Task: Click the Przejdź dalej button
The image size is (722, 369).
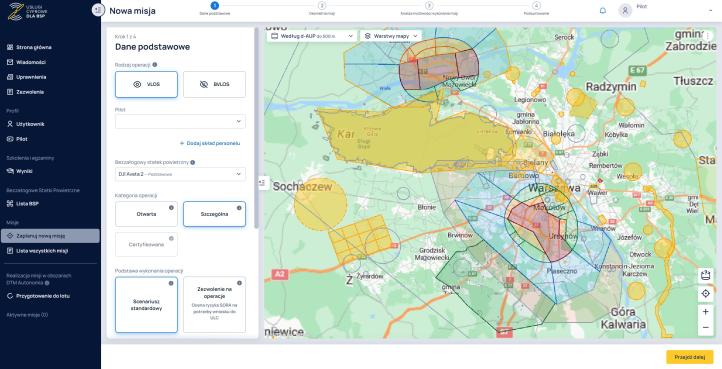Action: point(690,357)
